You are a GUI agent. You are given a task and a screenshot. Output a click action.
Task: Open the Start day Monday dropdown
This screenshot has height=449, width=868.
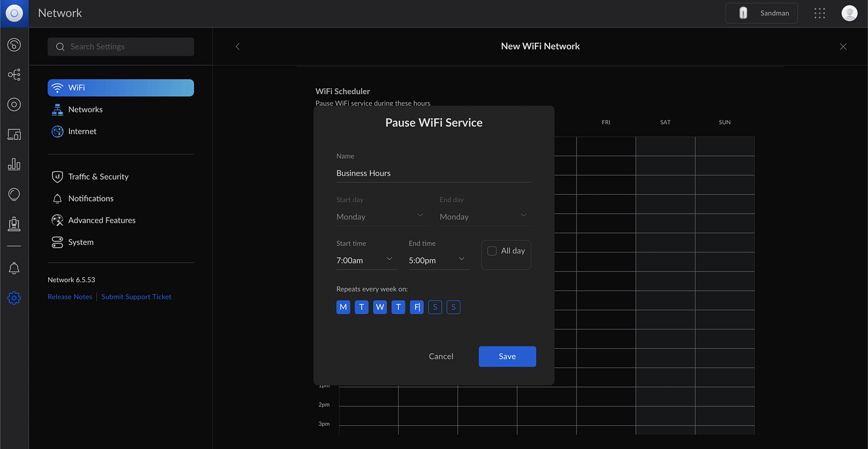point(382,216)
